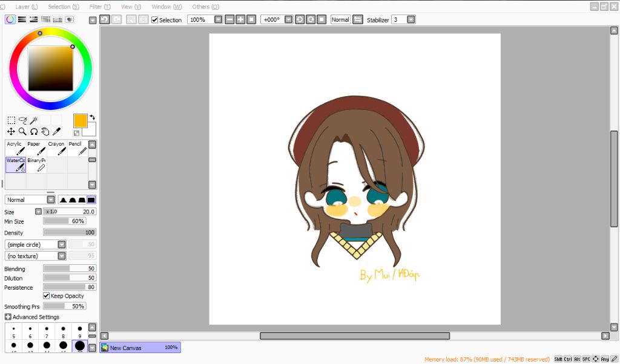This screenshot has width=620, height=364.
Task: Click the foreground orange color swatch
Action: click(x=81, y=121)
